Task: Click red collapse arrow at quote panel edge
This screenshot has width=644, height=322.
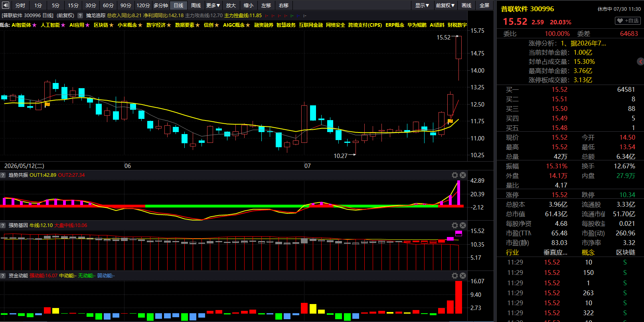Action: click(x=640, y=61)
